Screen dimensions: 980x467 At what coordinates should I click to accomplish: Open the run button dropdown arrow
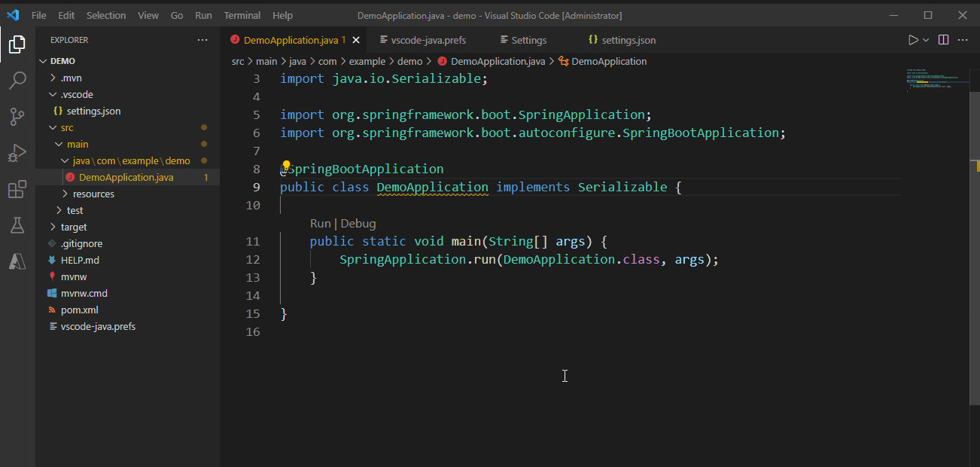pyautogui.click(x=926, y=40)
